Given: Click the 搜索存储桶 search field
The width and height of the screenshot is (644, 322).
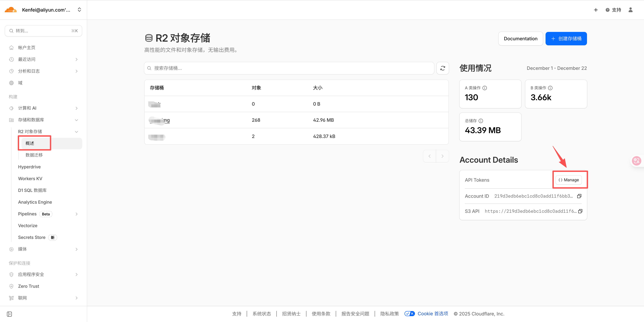Looking at the screenshot, I should pyautogui.click(x=289, y=68).
